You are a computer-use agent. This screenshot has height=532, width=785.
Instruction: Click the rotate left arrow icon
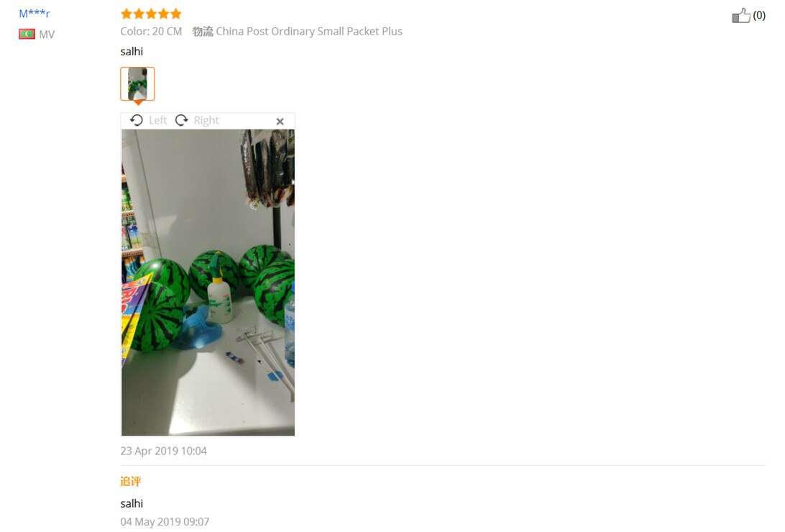coord(136,120)
